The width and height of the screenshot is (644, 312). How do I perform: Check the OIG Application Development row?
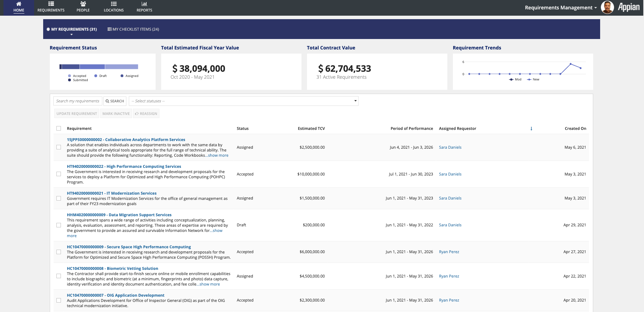click(x=58, y=300)
